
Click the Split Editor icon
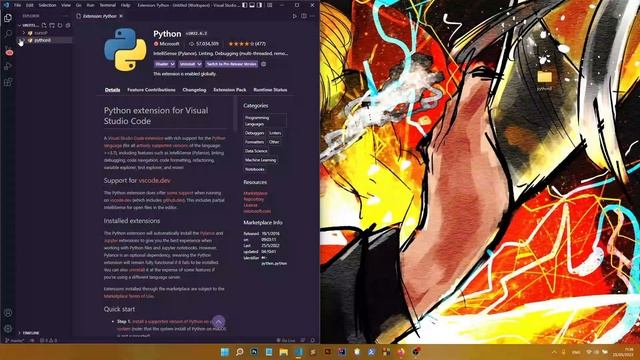[304, 16]
